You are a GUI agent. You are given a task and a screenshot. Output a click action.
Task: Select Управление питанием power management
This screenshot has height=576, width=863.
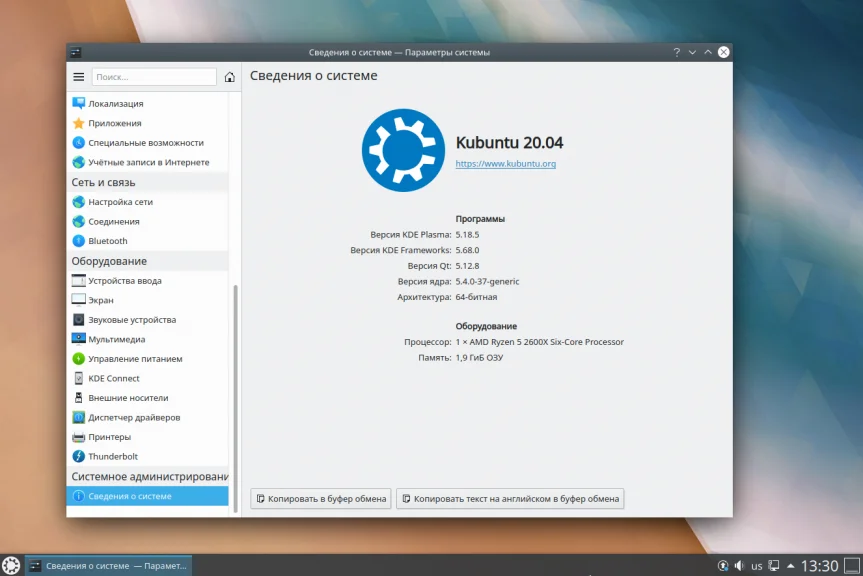pos(148,359)
